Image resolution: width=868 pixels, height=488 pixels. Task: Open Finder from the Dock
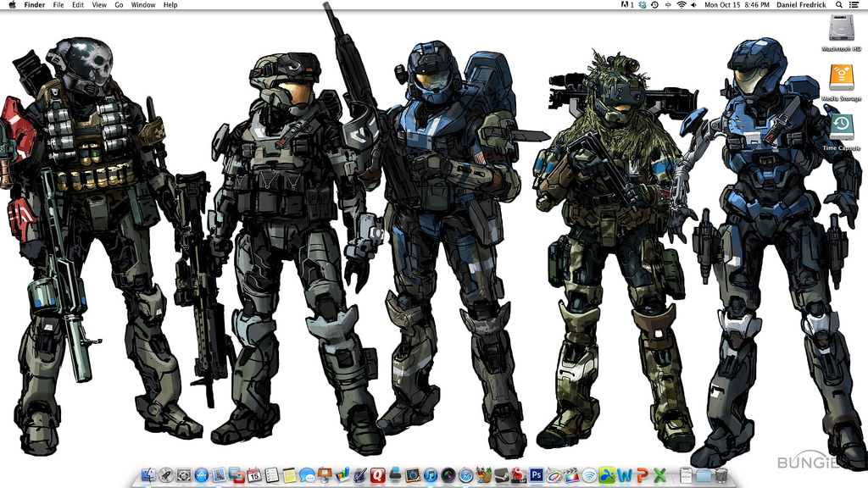148,474
